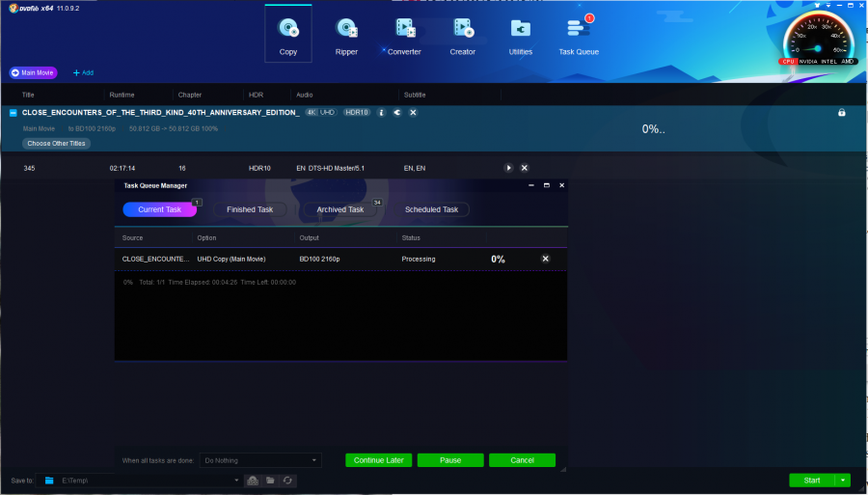Click the refresh output icon
The width and height of the screenshot is (868, 495).
click(x=287, y=481)
